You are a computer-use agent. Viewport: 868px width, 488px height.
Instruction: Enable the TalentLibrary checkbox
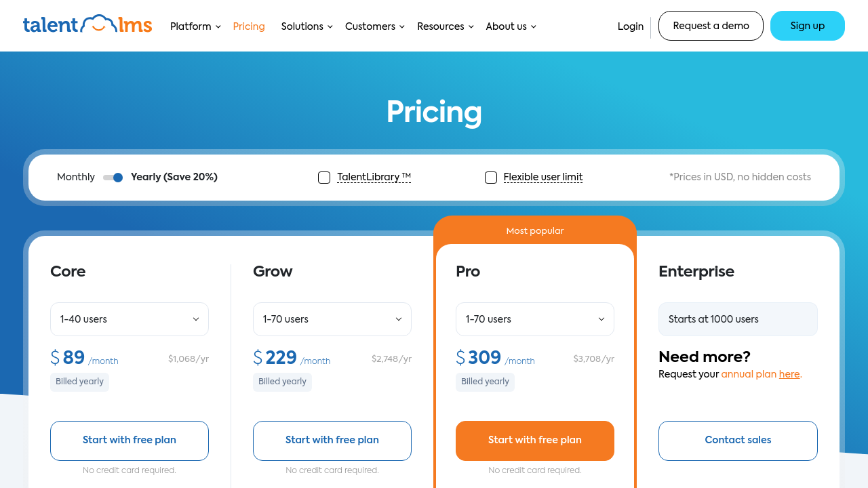(x=324, y=178)
